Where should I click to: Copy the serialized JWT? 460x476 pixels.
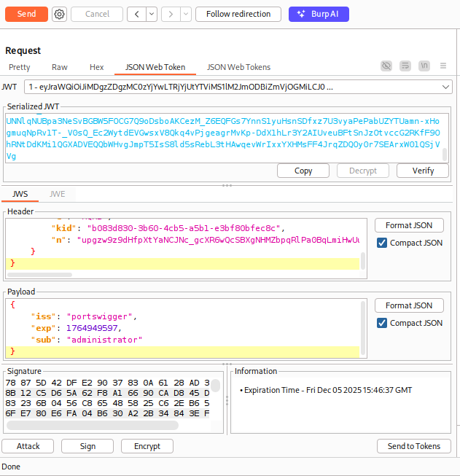pos(303,171)
